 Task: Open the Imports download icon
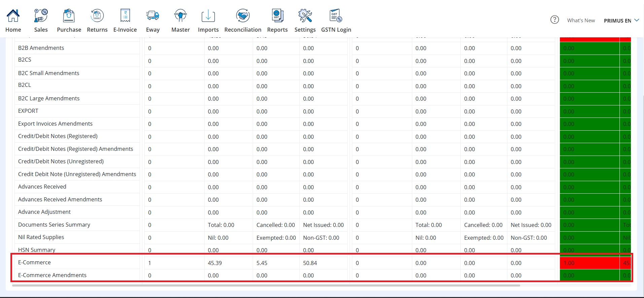[208, 16]
